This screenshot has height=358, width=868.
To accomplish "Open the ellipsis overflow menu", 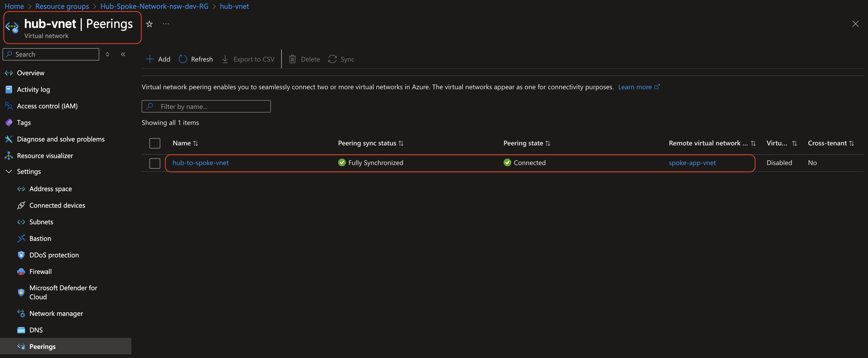I will tap(165, 24).
